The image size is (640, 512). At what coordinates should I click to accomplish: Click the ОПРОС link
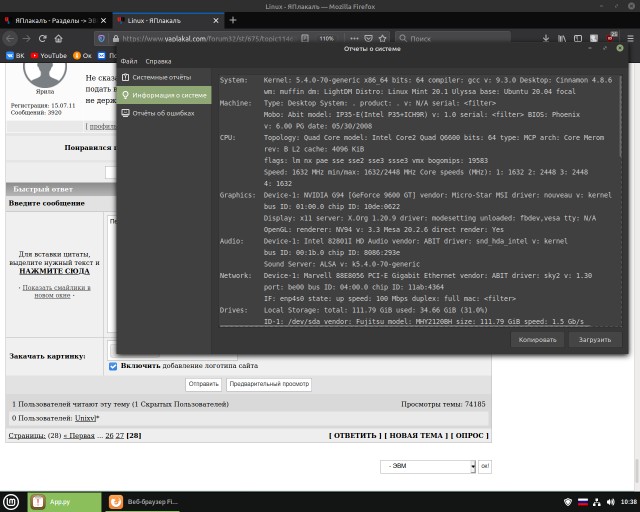[469, 436]
